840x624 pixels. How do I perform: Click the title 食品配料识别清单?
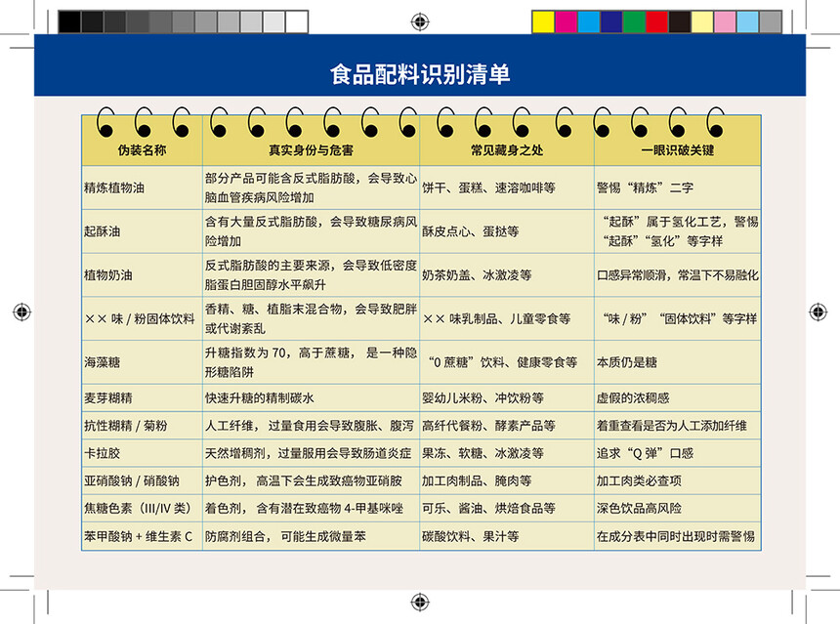tap(419, 73)
